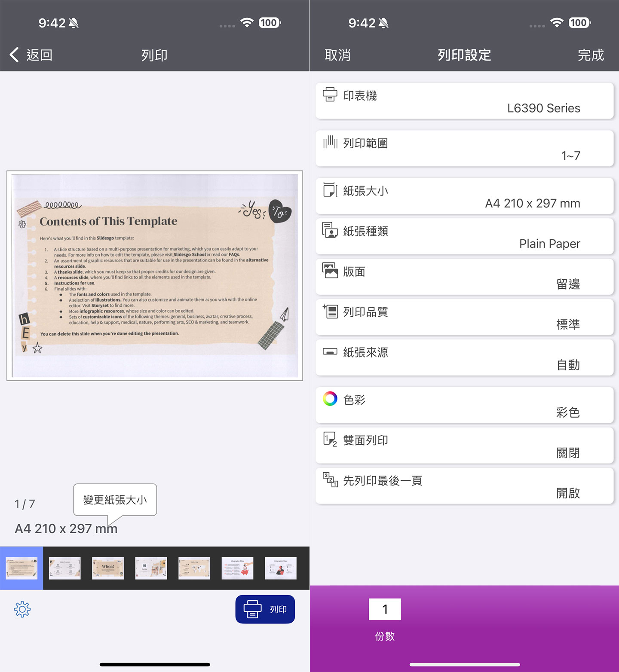This screenshot has height=672, width=619.
Task: Tap the 紙張大小 paper size icon
Action: 330,189
